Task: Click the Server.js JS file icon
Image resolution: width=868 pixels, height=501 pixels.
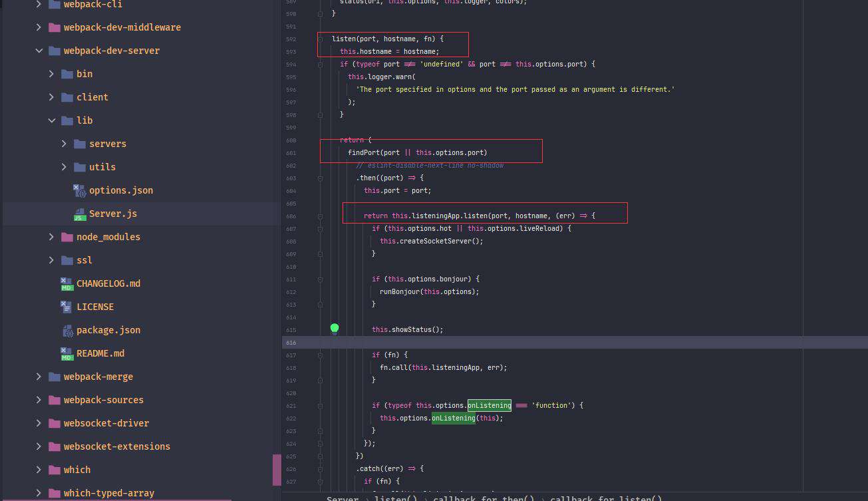Action: click(x=79, y=214)
